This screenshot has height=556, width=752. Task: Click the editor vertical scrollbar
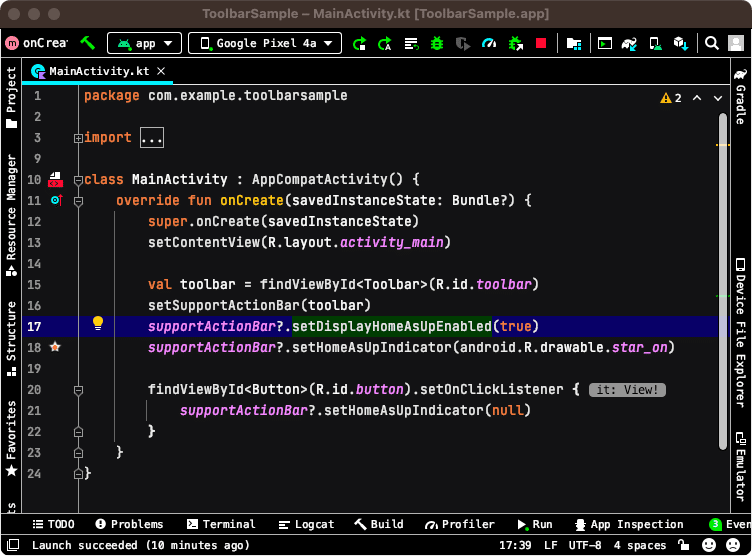[723, 282]
